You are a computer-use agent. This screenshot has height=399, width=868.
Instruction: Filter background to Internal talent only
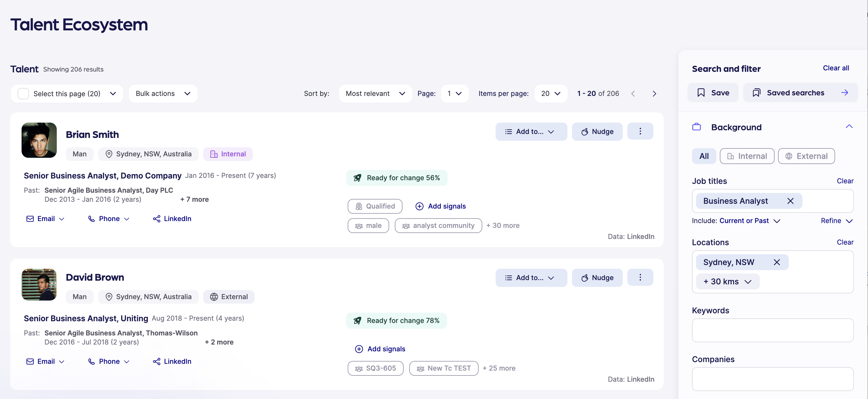pos(747,156)
